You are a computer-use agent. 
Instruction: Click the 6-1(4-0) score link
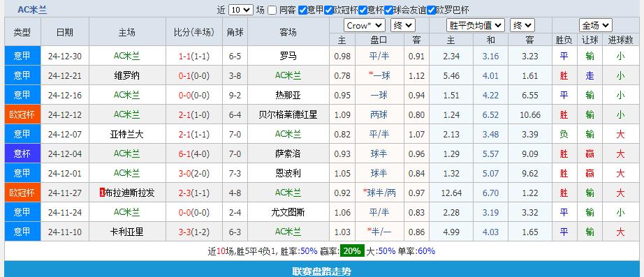[194, 154]
